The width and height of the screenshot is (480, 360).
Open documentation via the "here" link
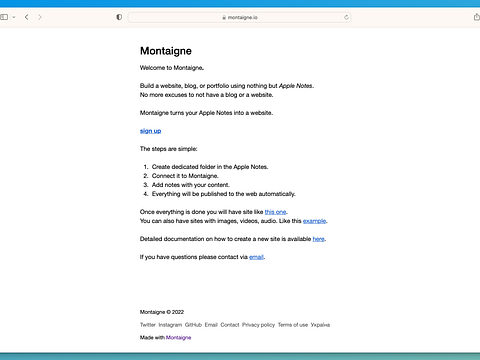click(318, 239)
